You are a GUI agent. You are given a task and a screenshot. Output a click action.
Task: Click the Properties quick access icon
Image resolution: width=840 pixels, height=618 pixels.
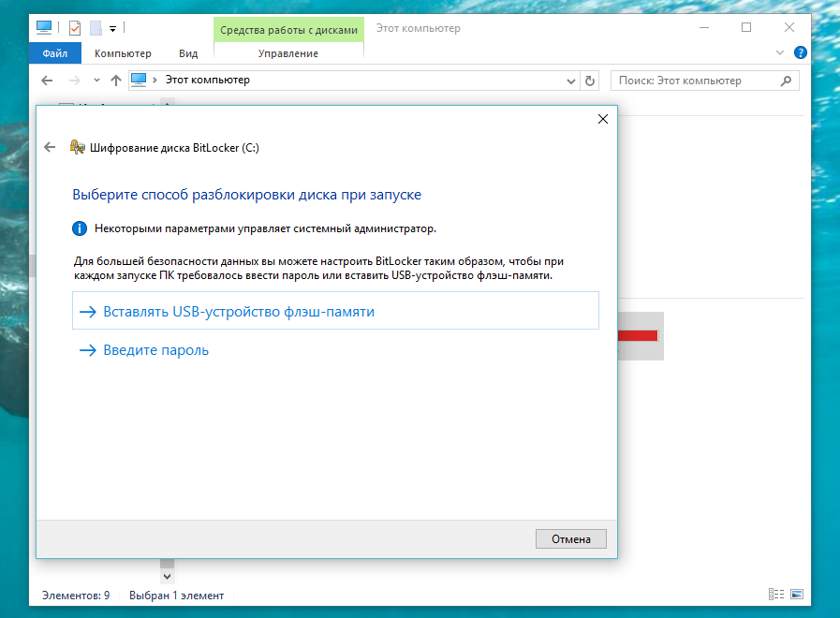(75, 28)
